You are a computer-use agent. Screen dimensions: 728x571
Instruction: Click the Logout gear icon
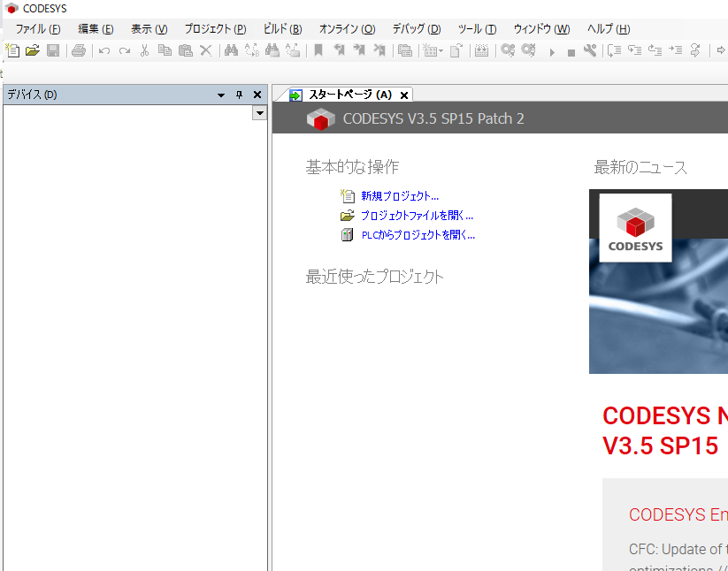(x=528, y=50)
